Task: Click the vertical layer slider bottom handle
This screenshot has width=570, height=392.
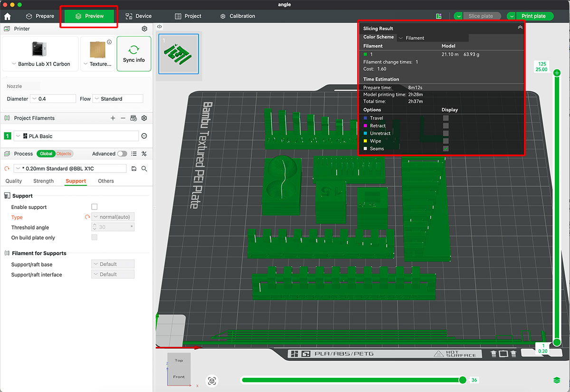Action: click(x=557, y=342)
